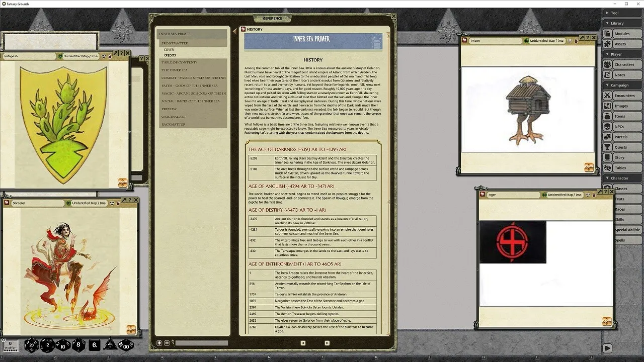Toggle the lock icon on the Sorcerer window
The width and height of the screenshot is (644, 362).
pos(118,203)
